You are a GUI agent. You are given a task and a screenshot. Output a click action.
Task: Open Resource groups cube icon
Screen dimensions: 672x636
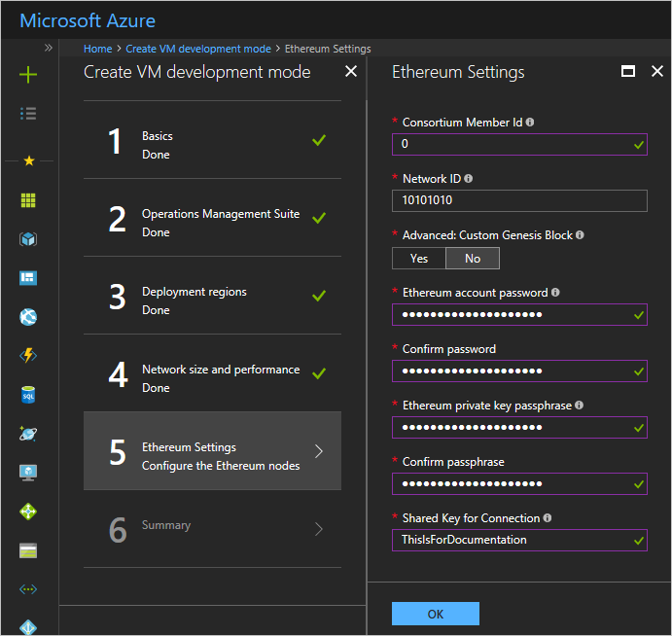[x=28, y=239]
